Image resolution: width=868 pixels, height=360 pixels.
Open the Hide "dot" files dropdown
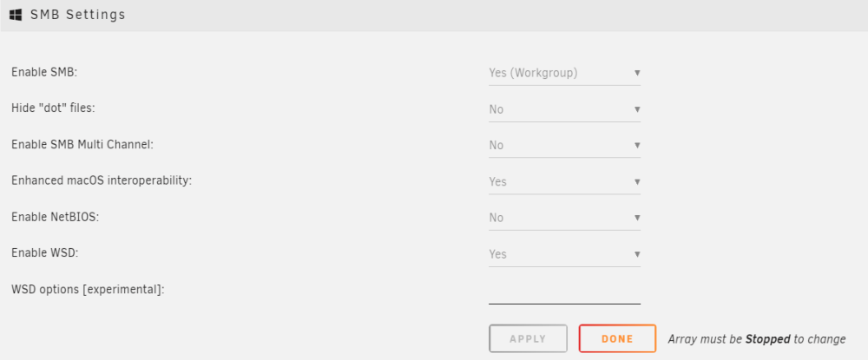tap(564, 109)
